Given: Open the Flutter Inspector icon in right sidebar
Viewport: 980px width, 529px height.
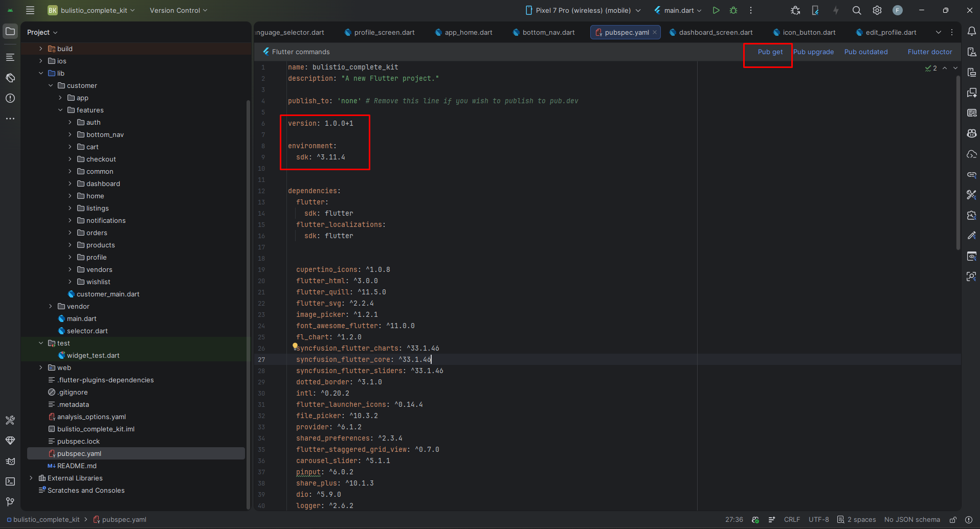Looking at the screenshot, I should pos(971,277).
